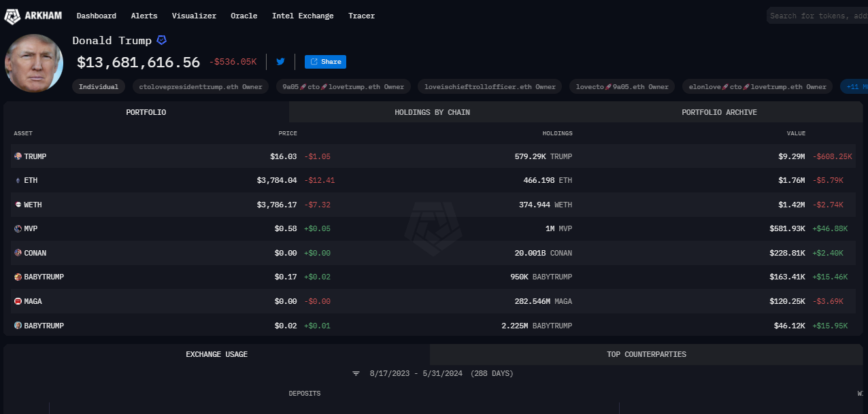Open the date range filter icon
The height and width of the screenshot is (414, 868).
(356, 374)
